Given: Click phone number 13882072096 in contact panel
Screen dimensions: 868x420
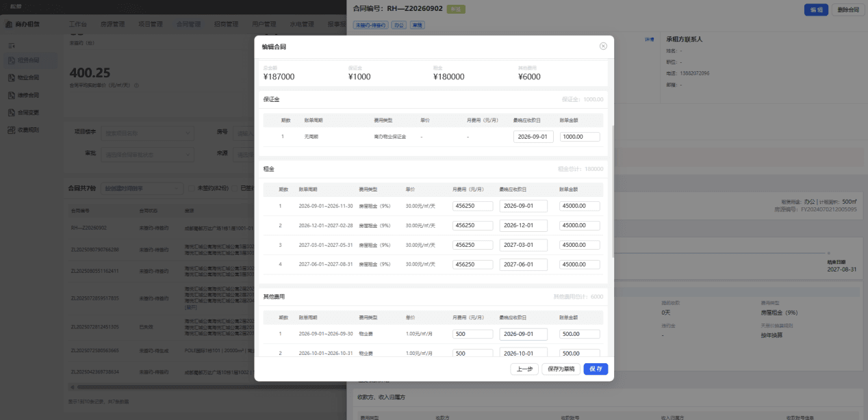Looking at the screenshot, I should tap(695, 73).
